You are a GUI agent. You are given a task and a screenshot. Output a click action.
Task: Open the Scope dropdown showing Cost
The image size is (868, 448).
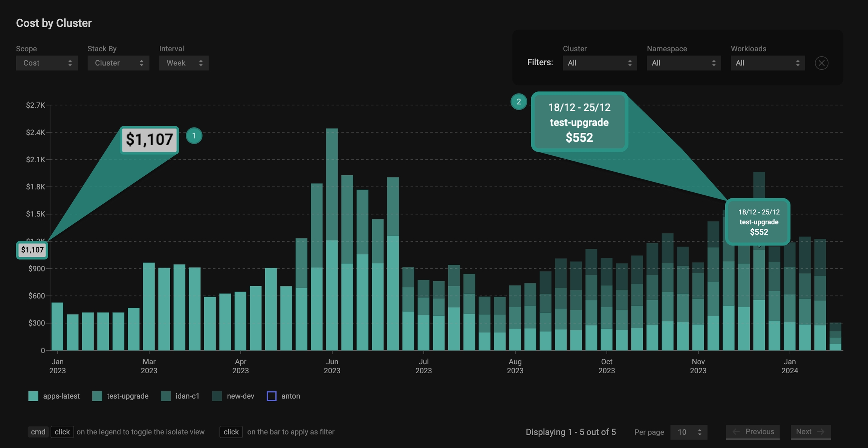click(x=47, y=63)
